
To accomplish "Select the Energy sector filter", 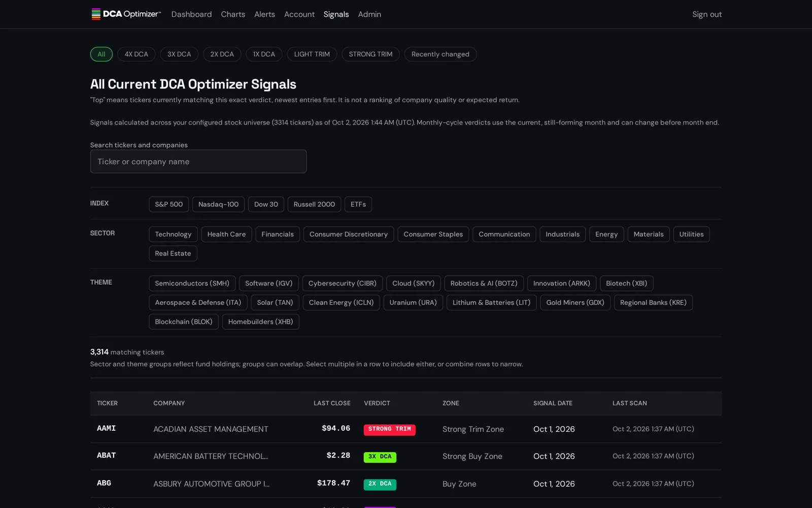I will (x=606, y=234).
